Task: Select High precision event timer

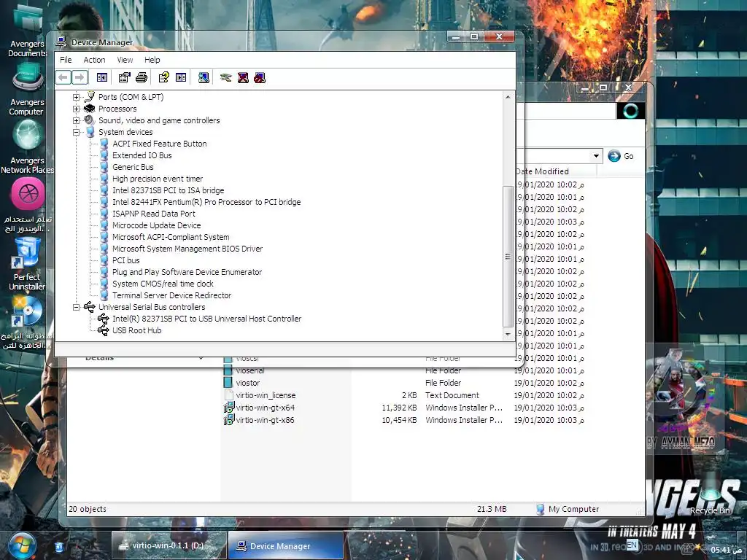Action: [158, 179]
